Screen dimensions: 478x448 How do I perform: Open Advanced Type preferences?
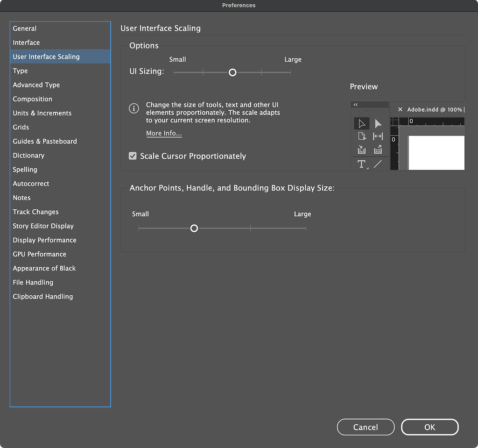(60, 85)
